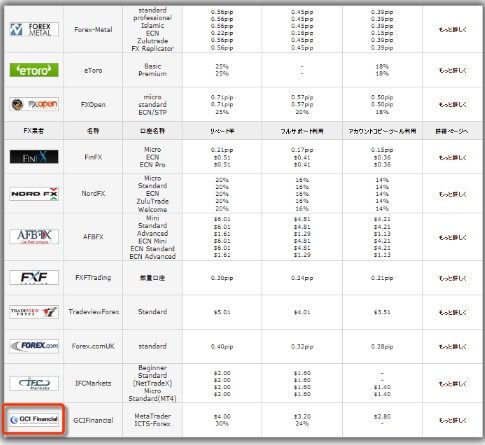The width and height of the screenshot is (485, 445).
Task: Click the 0.32pip value in Forex.comUK row
Action: tap(302, 347)
